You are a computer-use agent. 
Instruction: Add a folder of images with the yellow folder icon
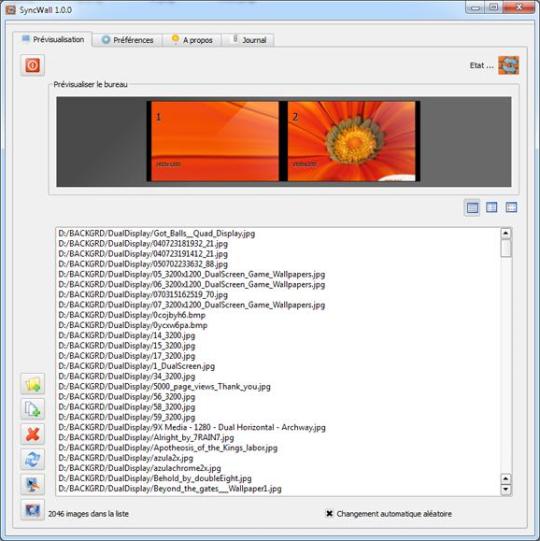coord(32,384)
